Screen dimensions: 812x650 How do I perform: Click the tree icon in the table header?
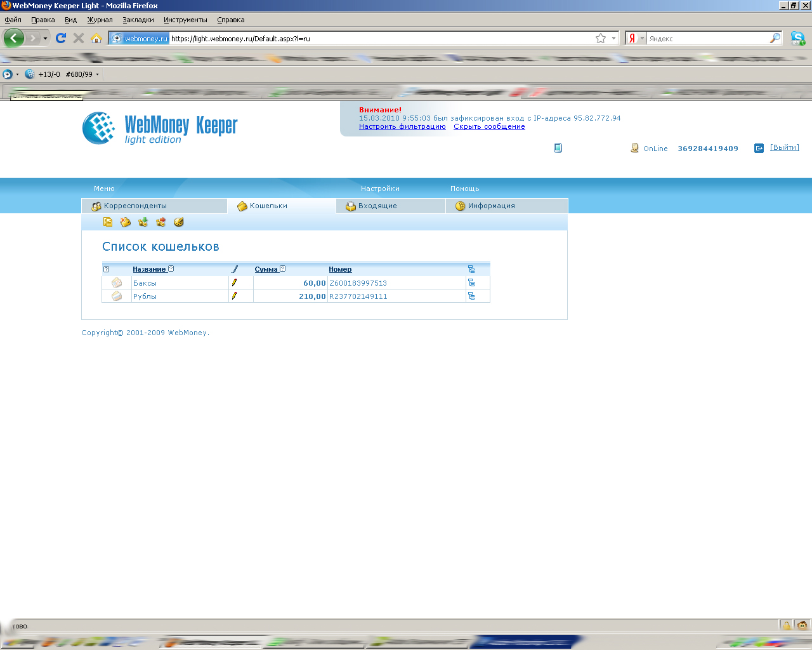(x=471, y=269)
